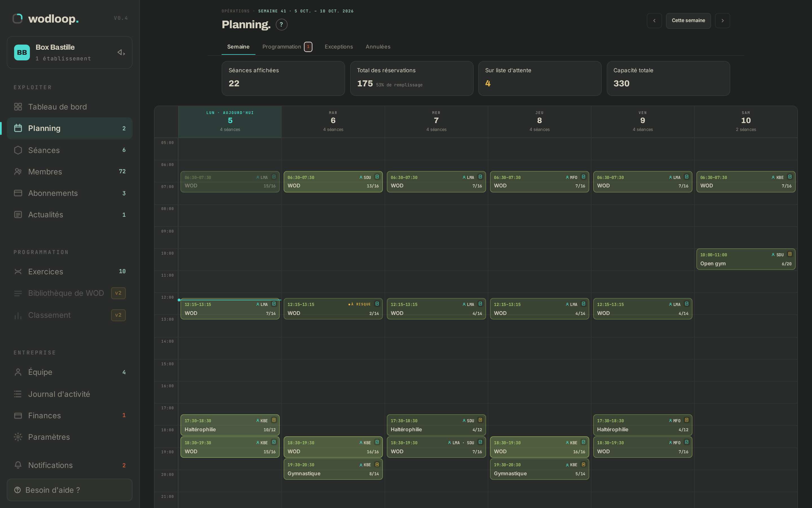Go to previous week with left chevron
Viewport: 812px width, 508px height.
pos(654,21)
